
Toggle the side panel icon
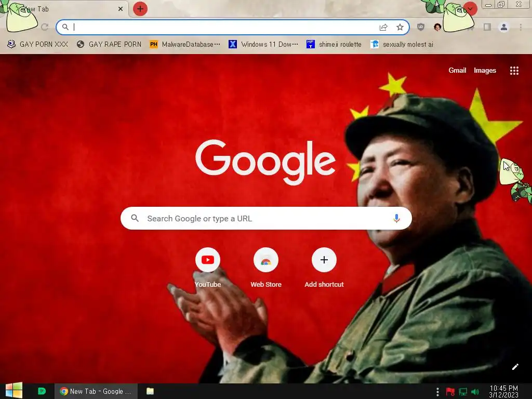487,27
